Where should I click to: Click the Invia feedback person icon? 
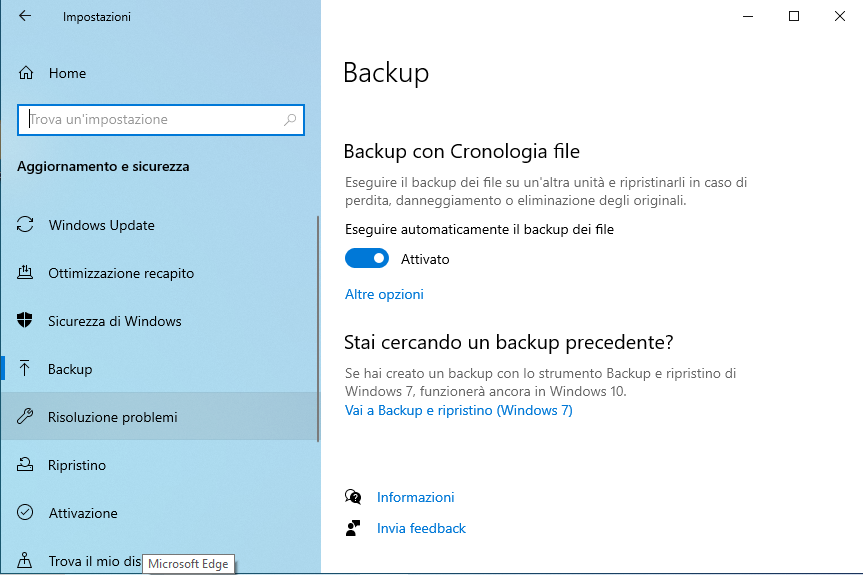[x=352, y=528]
